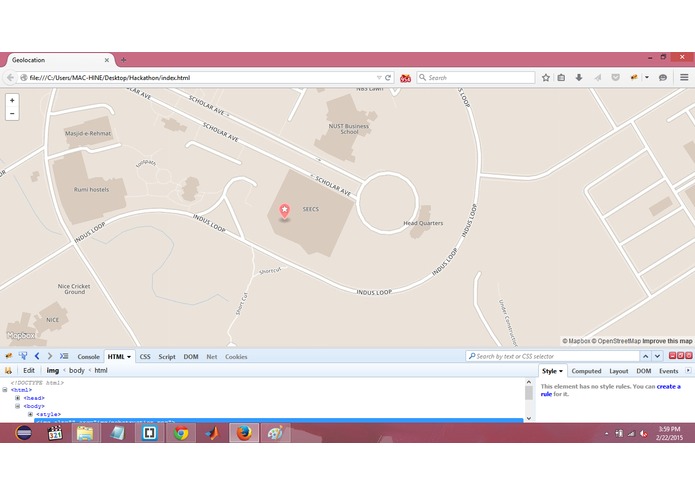The height and width of the screenshot is (494, 695).
Task: Open the Downloads arrow icon
Action: (x=579, y=78)
